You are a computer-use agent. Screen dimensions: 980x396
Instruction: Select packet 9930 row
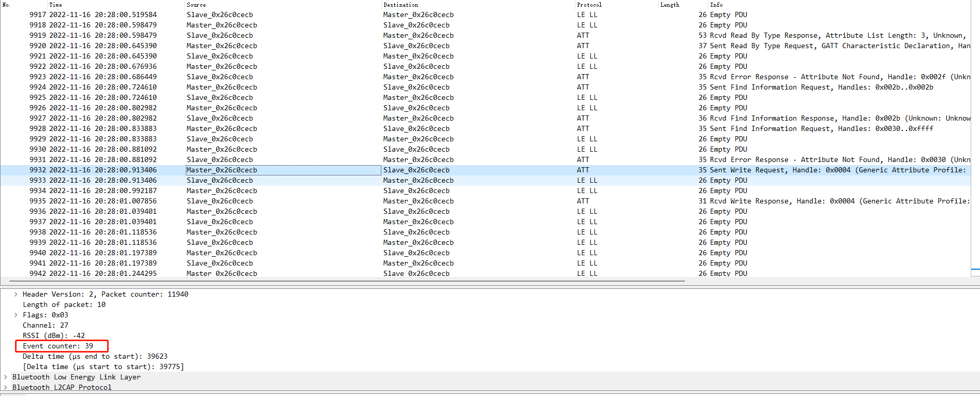click(485, 149)
